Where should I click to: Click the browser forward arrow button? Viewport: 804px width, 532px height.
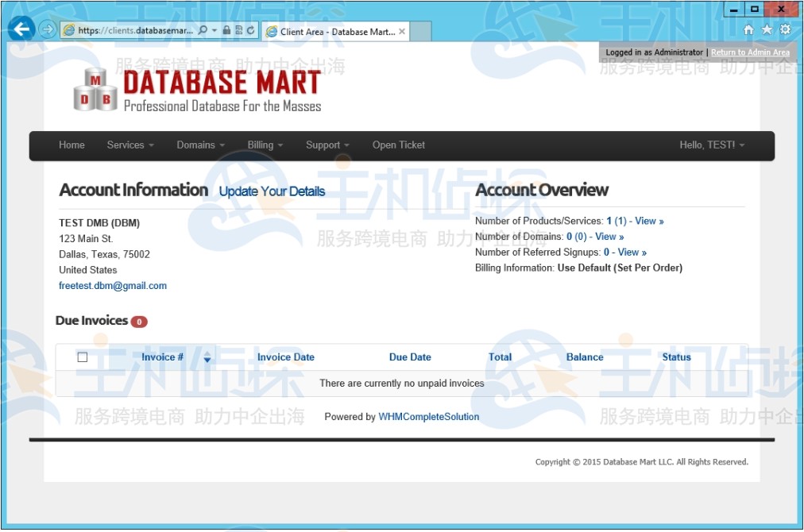(48, 30)
